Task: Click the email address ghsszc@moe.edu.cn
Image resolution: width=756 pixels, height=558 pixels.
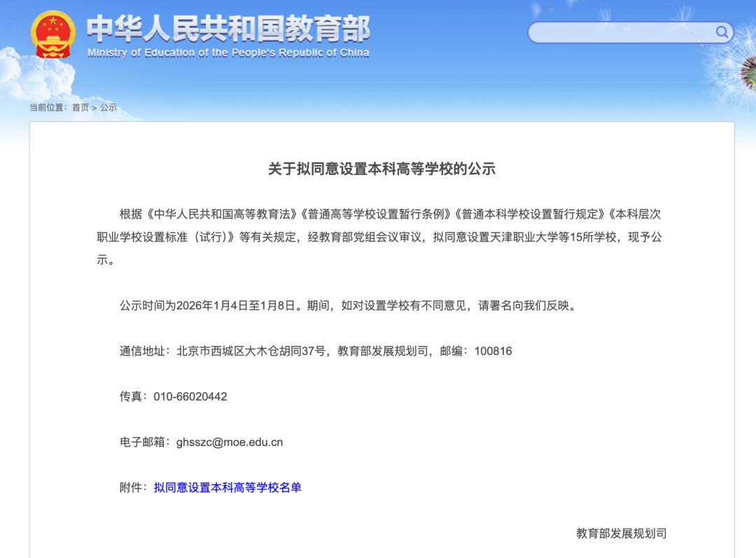Action: pyautogui.click(x=230, y=442)
